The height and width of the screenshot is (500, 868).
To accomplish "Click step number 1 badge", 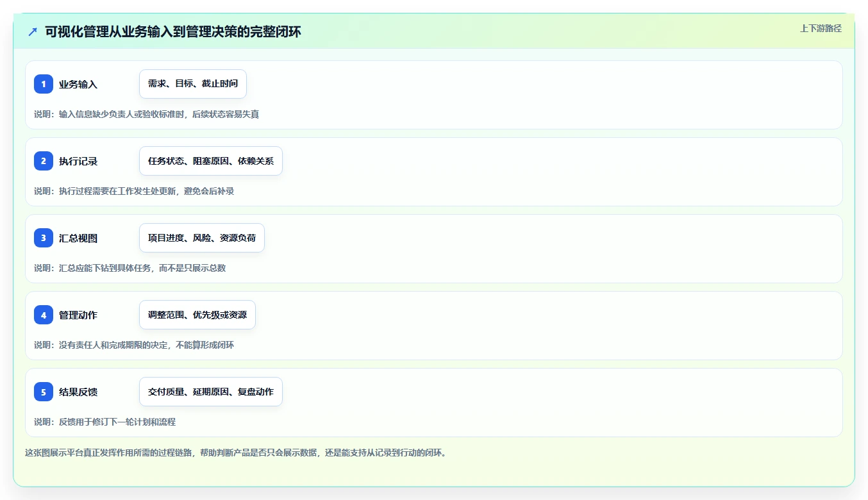I will (44, 84).
